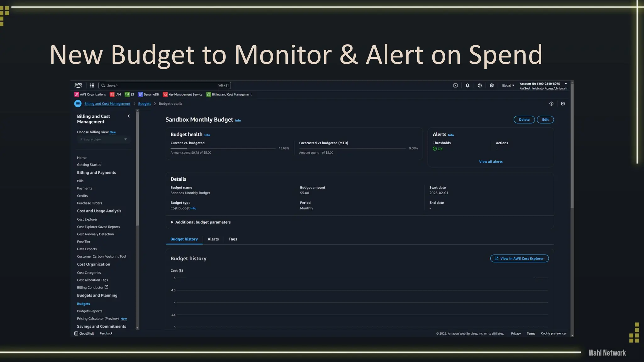Viewport: 644px width, 362px height.
Task: Collapse the Billing and Cost Management sidebar
Action: click(x=128, y=116)
